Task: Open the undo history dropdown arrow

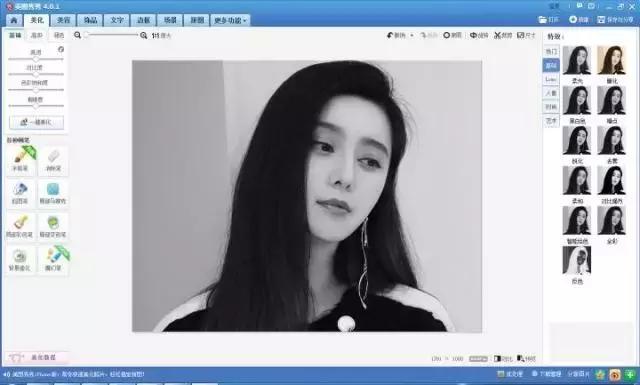Action: point(412,36)
